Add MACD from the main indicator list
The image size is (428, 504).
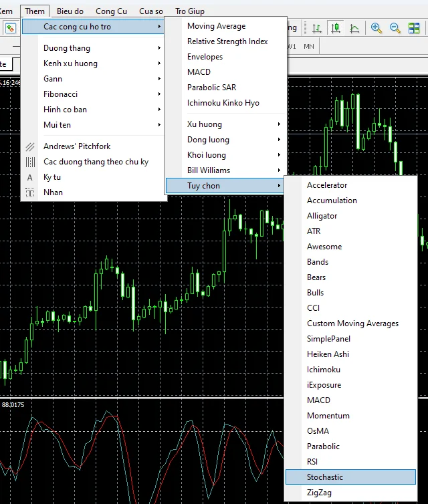click(x=225, y=72)
